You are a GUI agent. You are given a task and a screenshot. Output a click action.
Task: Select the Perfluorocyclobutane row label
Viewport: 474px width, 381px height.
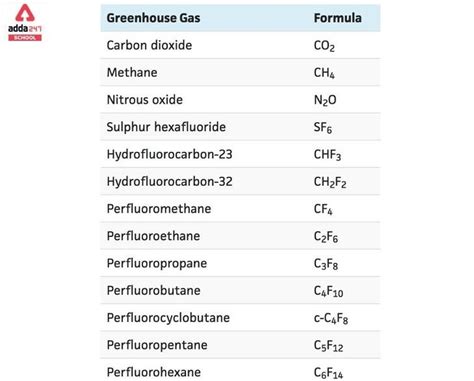(x=168, y=318)
